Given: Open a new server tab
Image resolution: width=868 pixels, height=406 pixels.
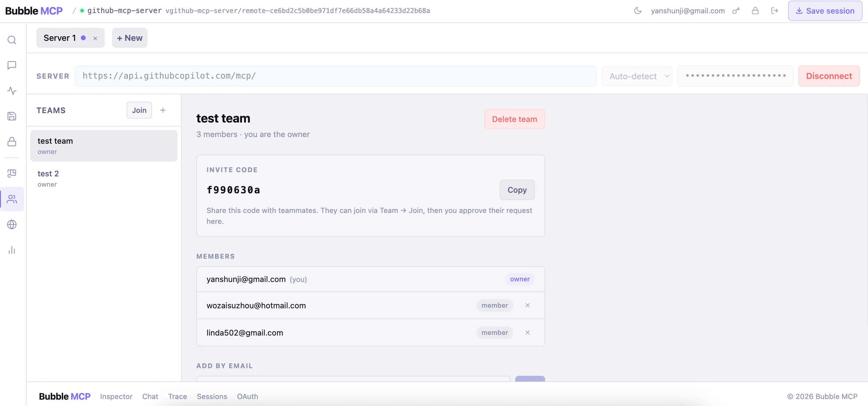Looking at the screenshot, I should (130, 38).
